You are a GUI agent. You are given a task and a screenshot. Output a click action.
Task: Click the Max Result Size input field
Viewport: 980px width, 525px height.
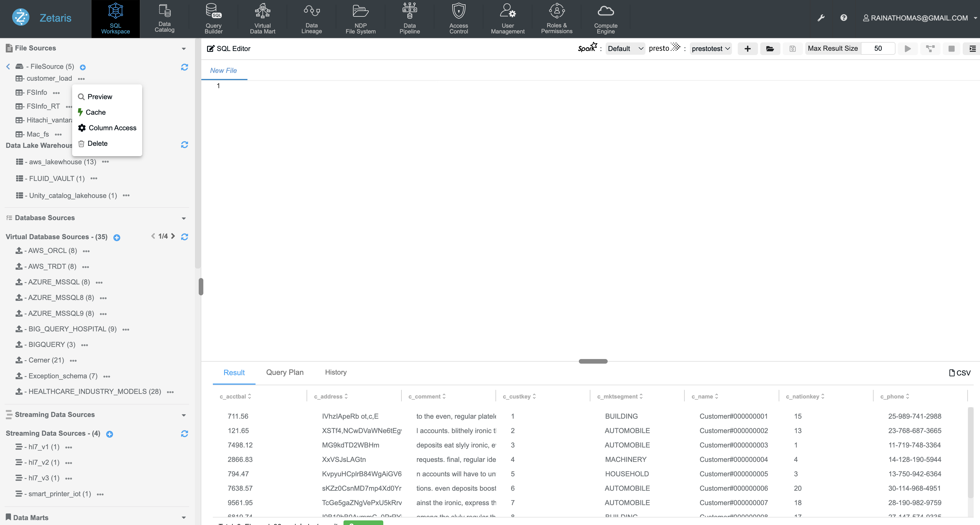coord(878,49)
